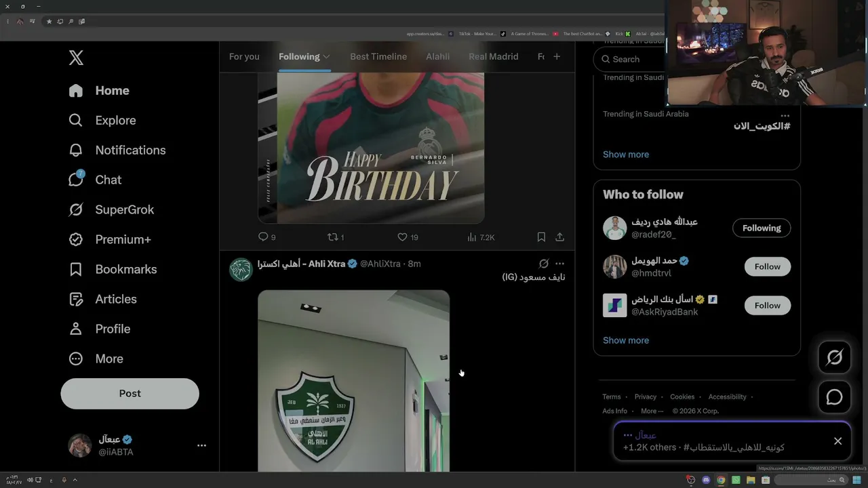Open the Terms link in footer
This screenshot has height=488, width=868.
coord(612,396)
